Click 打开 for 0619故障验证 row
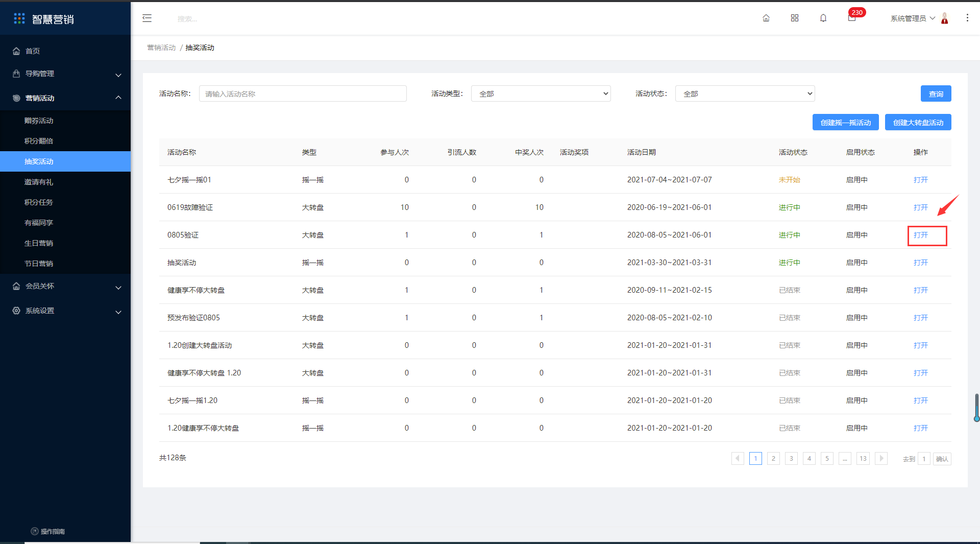The height and width of the screenshot is (544, 980). click(x=920, y=207)
